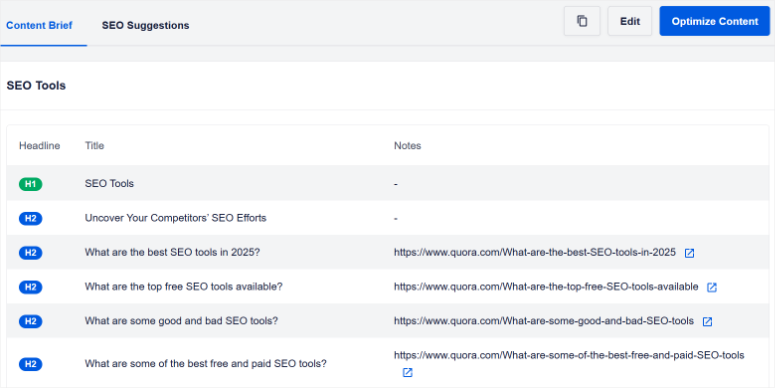Select 'What are some good and bad SEO tools?' title
Screen dimensions: 775x388
pos(181,321)
